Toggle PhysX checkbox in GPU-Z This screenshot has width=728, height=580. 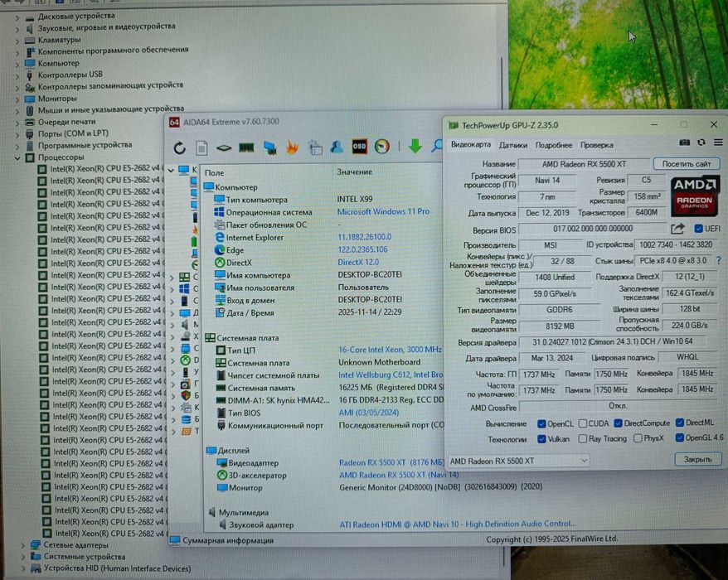638,438
